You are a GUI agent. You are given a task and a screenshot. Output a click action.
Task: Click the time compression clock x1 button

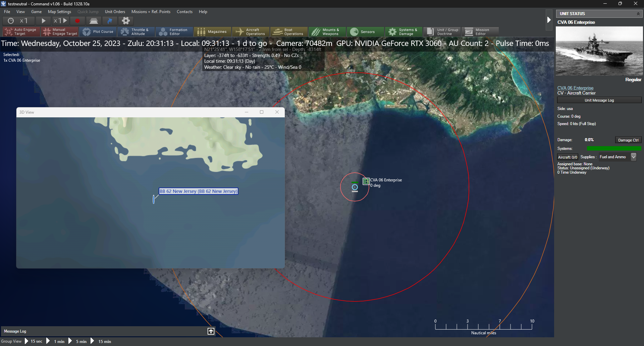[x=18, y=21]
